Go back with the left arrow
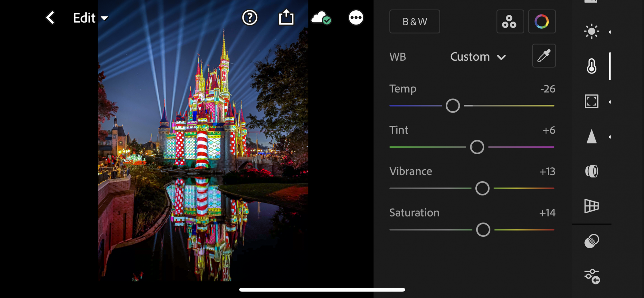This screenshot has width=644, height=298. (50, 18)
